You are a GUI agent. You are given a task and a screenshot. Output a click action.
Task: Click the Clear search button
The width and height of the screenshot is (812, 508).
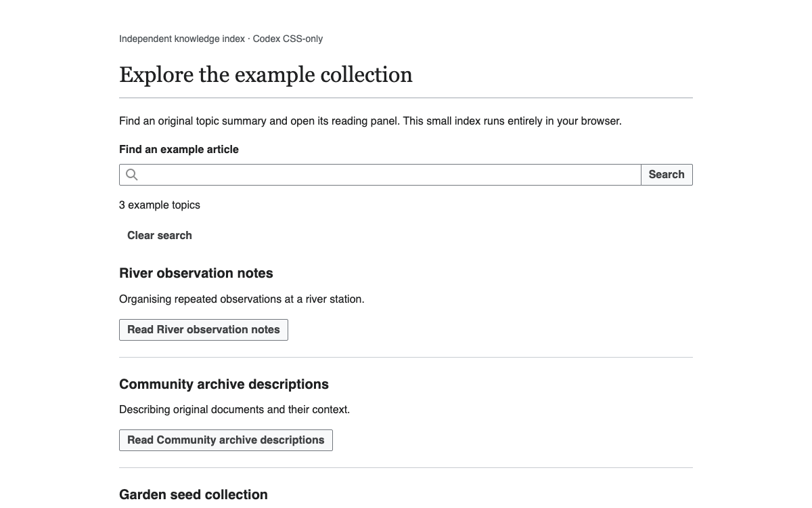tap(160, 236)
